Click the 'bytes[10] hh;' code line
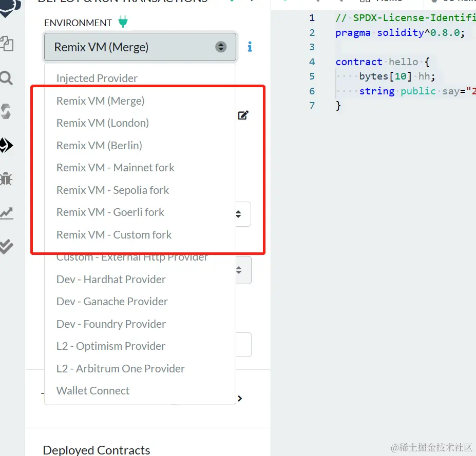The width and height of the screenshot is (476, 456). coord(397,76)
